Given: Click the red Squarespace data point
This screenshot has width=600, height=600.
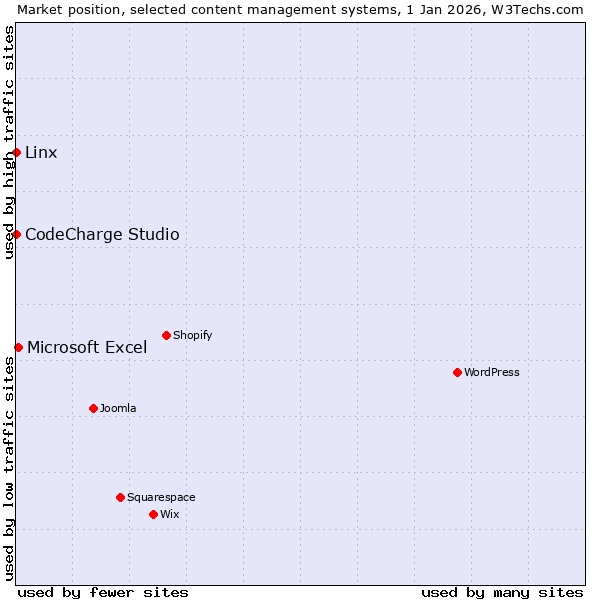Looking at the screenshot, I should click(121, 497).
